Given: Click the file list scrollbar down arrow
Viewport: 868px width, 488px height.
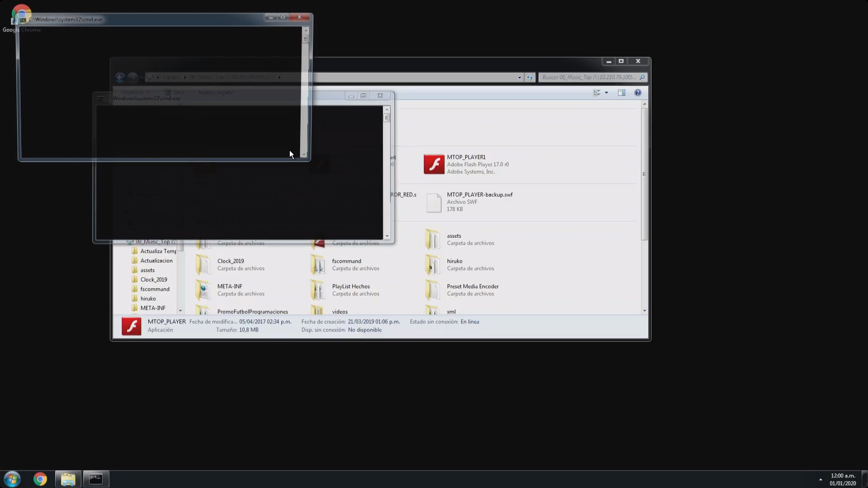Looking at the screenshot, I should click(x=644, y=311).
